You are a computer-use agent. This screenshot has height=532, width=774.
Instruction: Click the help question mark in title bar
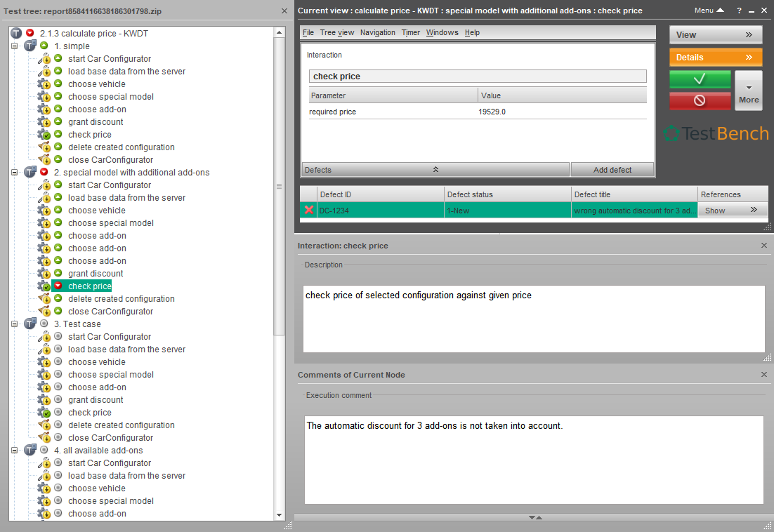(x=739, y=11)
